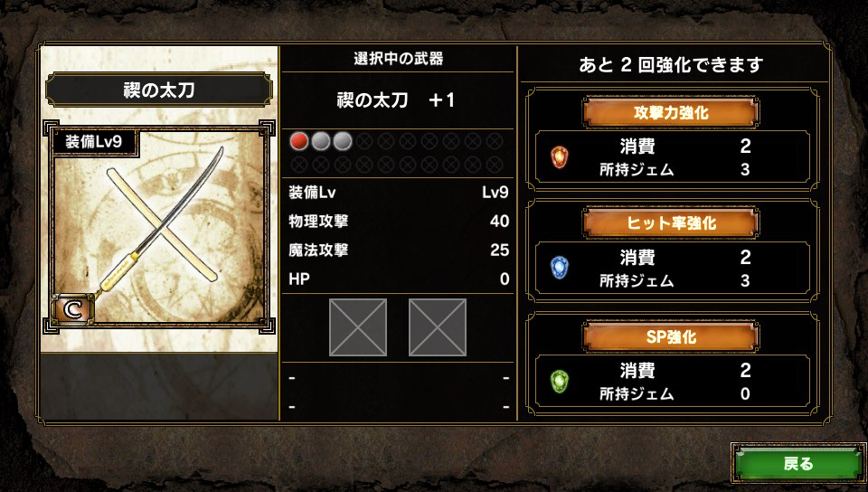868x492 pixels.
Task: Click the 禊の太刀 +1 title text
Action: pyautogui.click(x=396, y=100)
